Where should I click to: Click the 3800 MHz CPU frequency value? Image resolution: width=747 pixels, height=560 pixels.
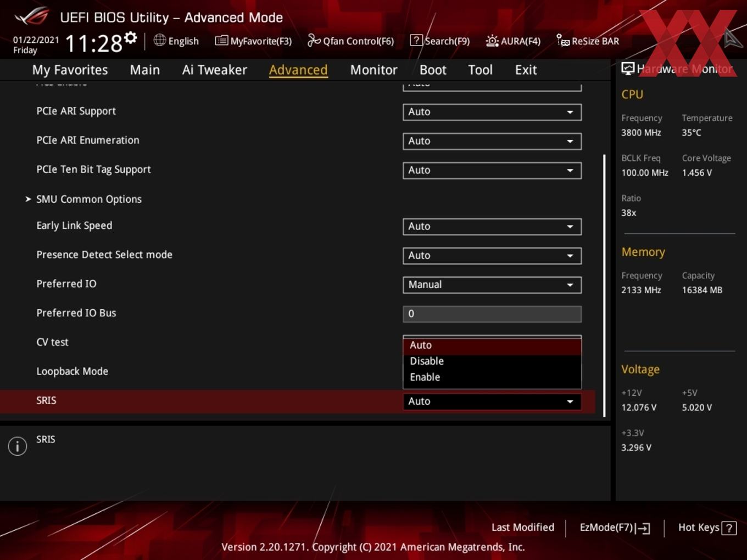[641, 132]
